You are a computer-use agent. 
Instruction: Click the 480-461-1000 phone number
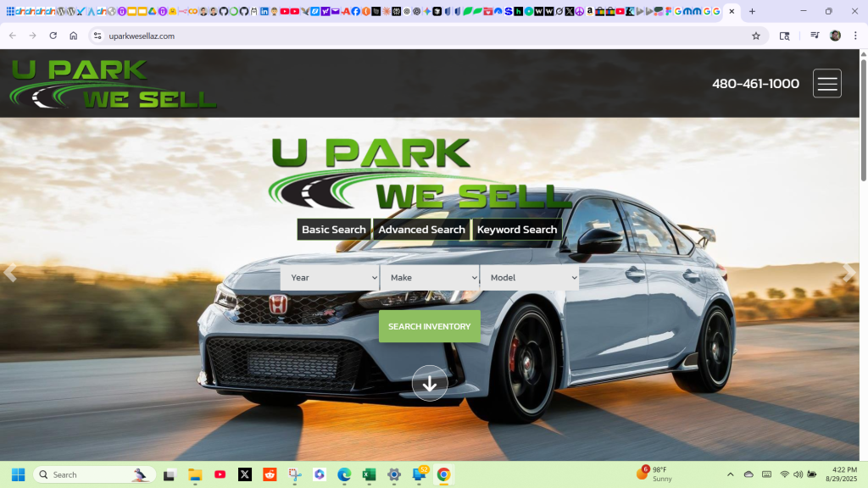pos(755,84)
